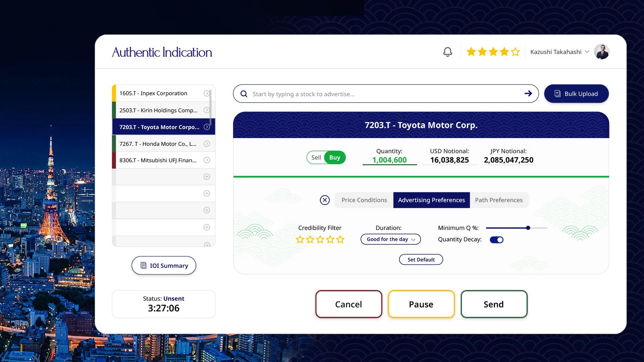Image resolution: width=644 pixels, height=362 pixels.
Task: Rate three stars on the Credibility Filter
Action: [320, 239]
